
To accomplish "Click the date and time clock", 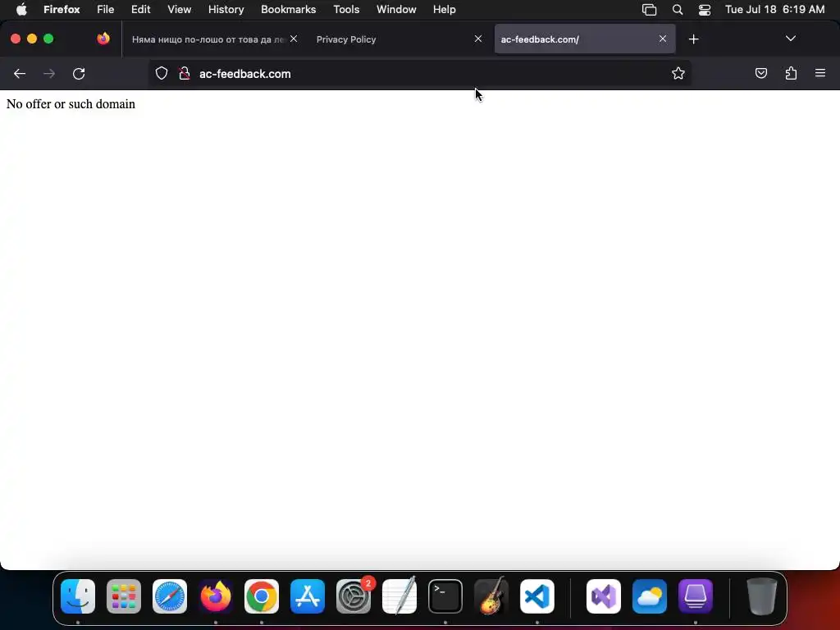I will [774, 9].
